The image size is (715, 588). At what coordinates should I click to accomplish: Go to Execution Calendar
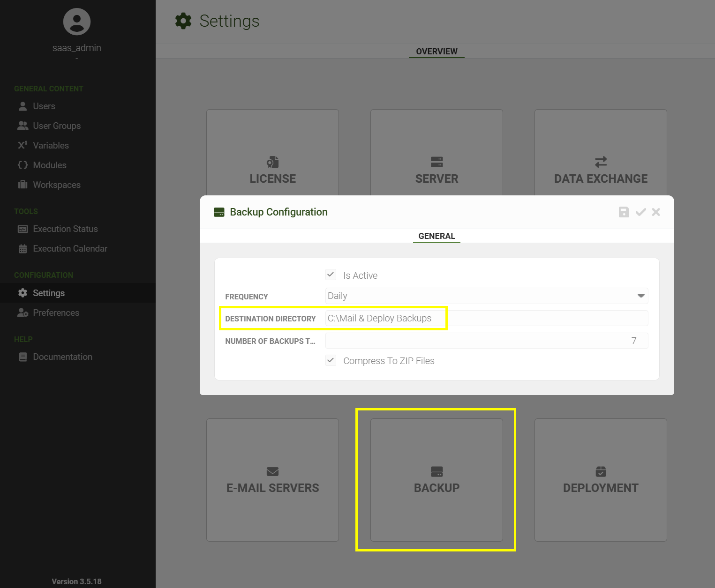coord(70,249)
